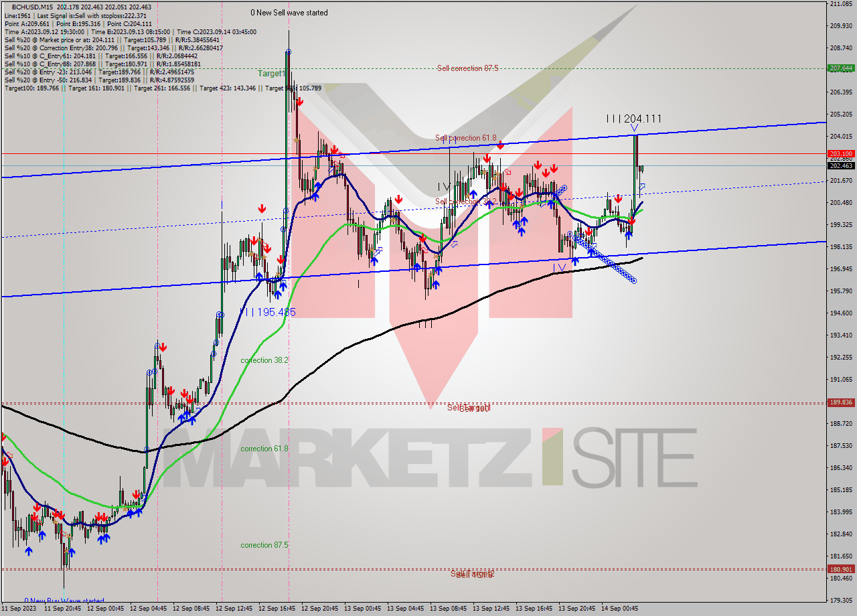Click the '12 Sep 08:45' time axis label
This screenshot has height=616, width=857.
191,609
